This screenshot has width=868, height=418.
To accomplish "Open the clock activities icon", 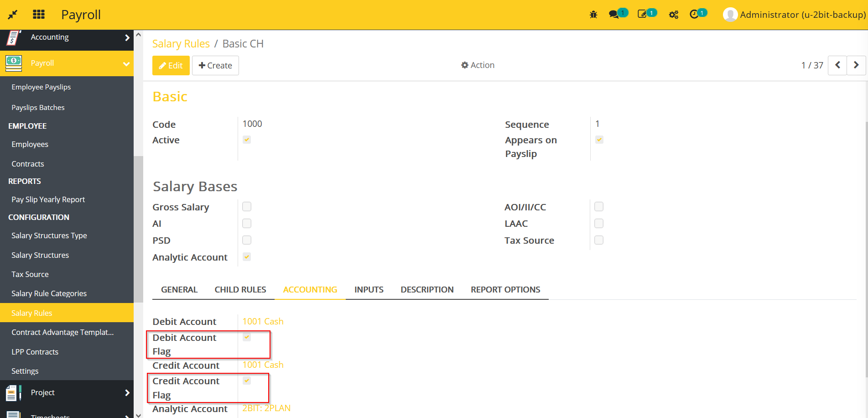I will 694,14.
